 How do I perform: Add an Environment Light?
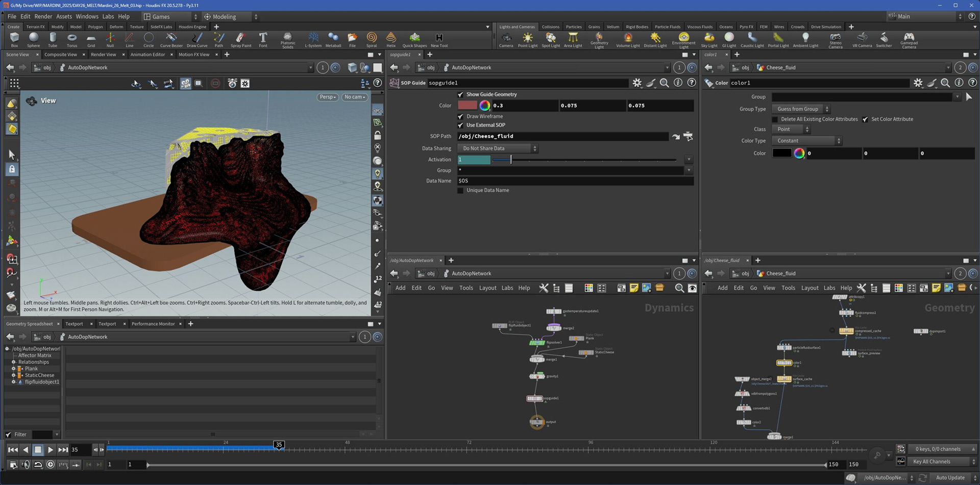click(x=683, y=40)
